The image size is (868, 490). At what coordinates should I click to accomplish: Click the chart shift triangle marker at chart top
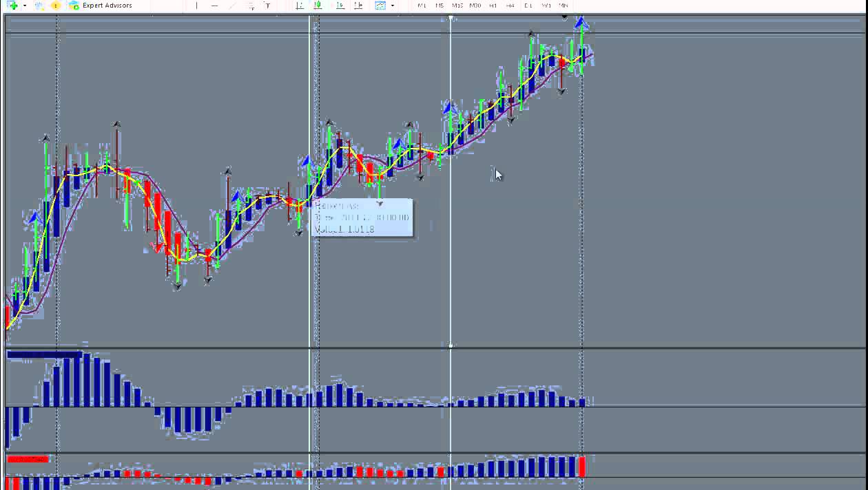click(564, 18)
